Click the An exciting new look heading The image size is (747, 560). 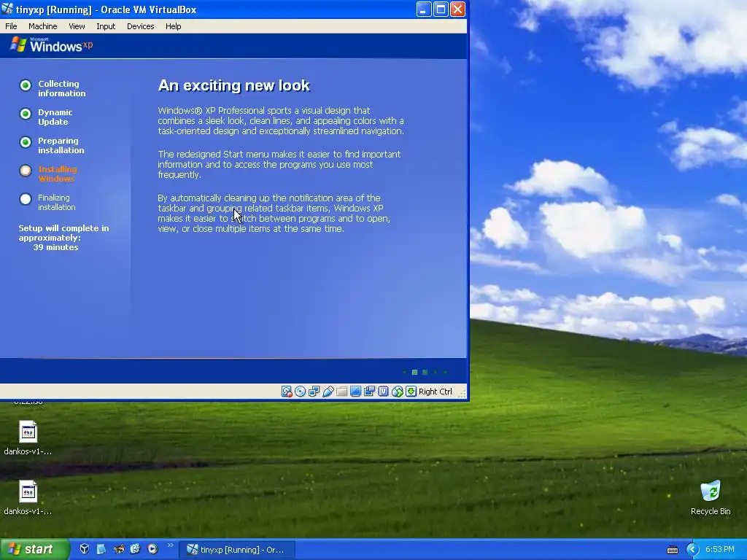click(x=234, y=86)
